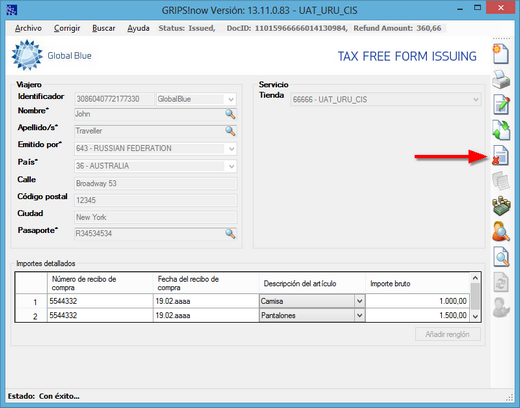This screenshot has height=408, width=520.
Task: Click receipt number 5544332 in row 2
Action: (100, 315)
